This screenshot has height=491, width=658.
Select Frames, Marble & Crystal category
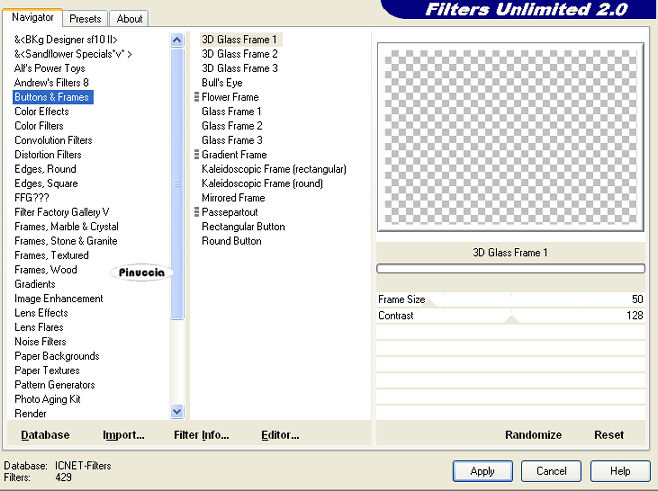coord(66,227)
